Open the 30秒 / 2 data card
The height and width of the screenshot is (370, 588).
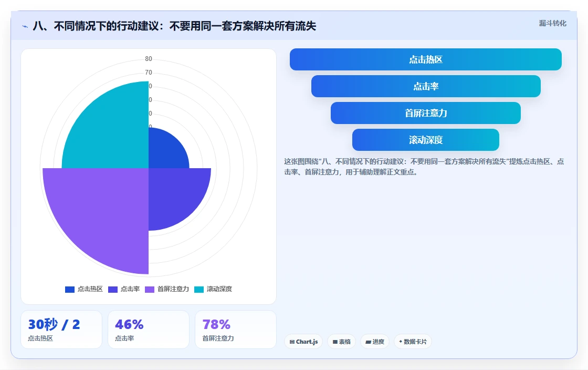coord(61,330)
